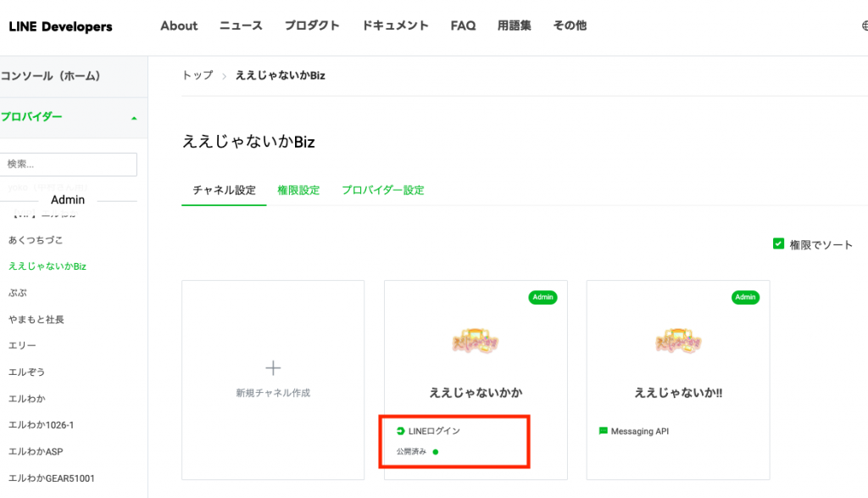Click the LINEログイン label text

(x=434, y=431)
